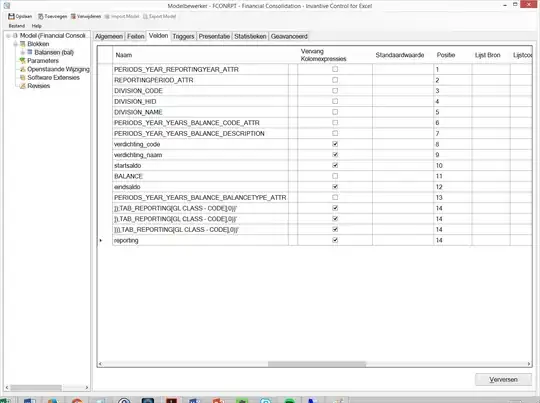Select Blokken in the model tree
The height and width of the screenshot is (403, 540).
pos(38,44)
